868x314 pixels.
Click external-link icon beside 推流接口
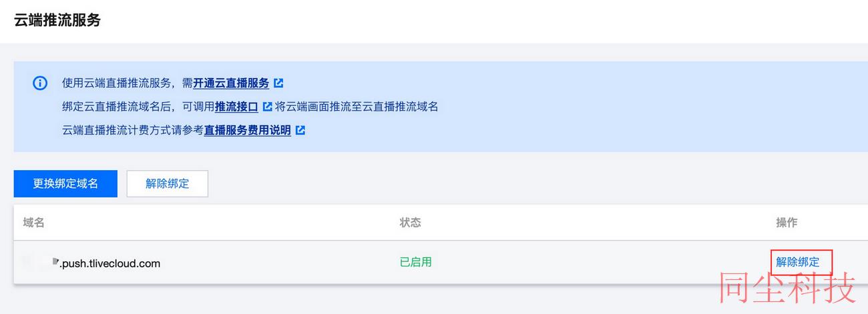pos(267,107)
